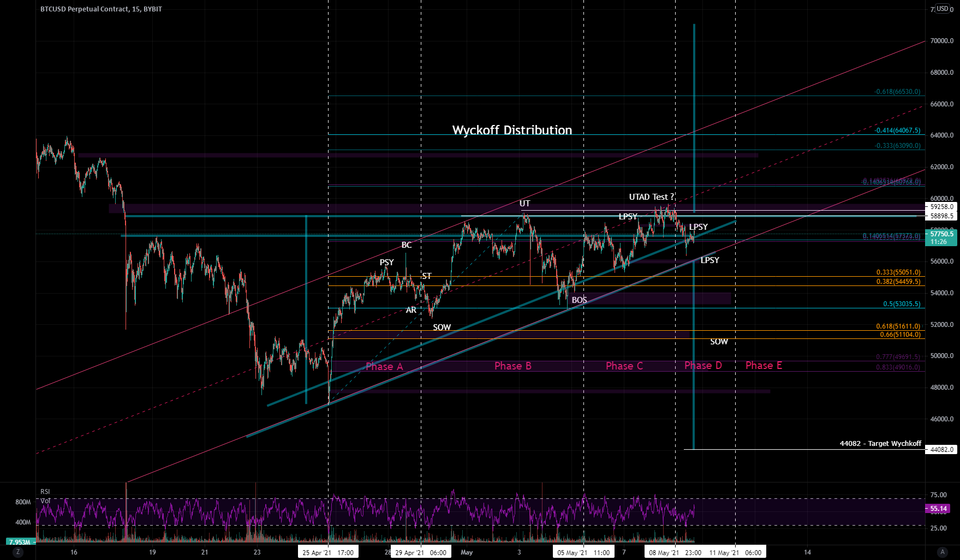Click the -0.618(66530.0) Fibonacci label
This screenshot has width=960, height=560.
click(897, 92)
